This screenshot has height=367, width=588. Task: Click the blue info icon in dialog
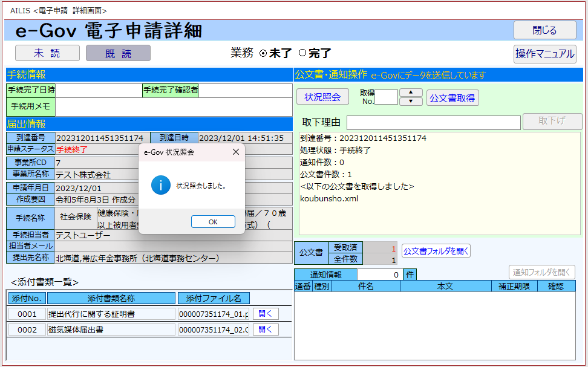[x=160, y=186]
